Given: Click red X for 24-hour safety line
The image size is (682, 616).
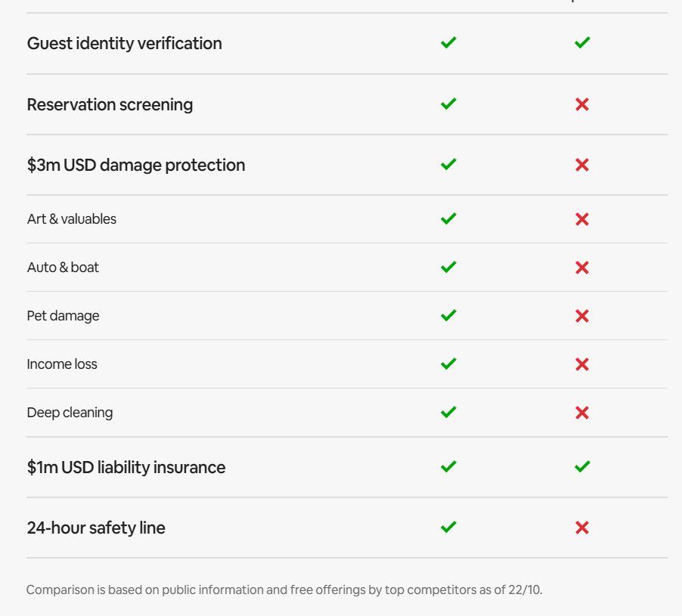Looking at the screenshot, I should pos(581,528).
